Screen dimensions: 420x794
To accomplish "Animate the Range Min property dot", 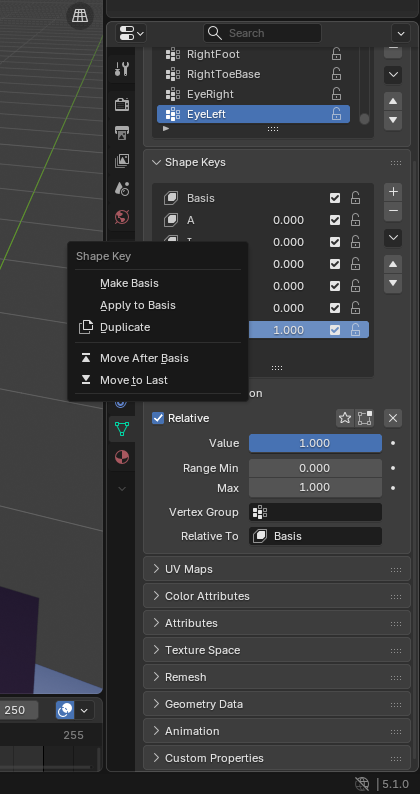I will coord(393,468).
